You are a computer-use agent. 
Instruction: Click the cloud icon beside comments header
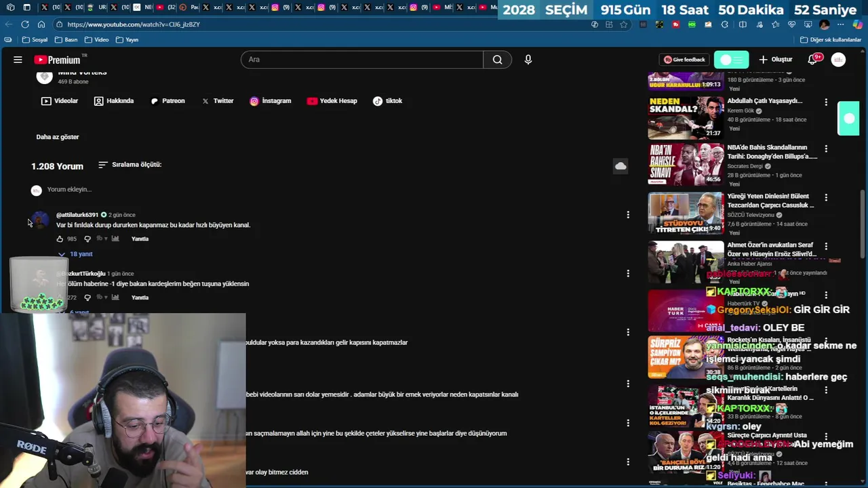coord(620,166)
